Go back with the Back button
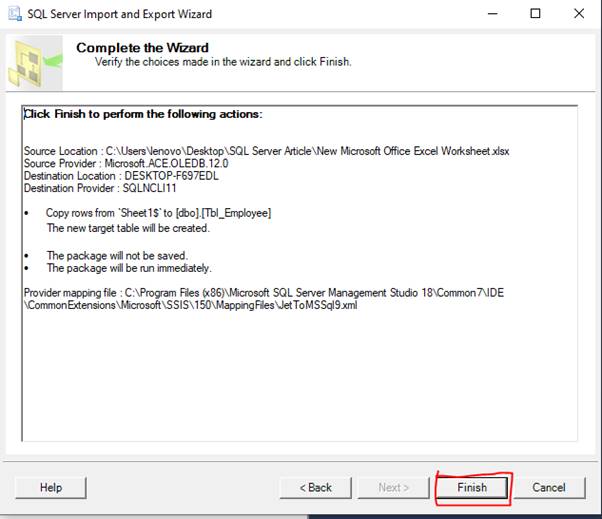The width and height of the screenshot is (602, 519). coord(316,488)
